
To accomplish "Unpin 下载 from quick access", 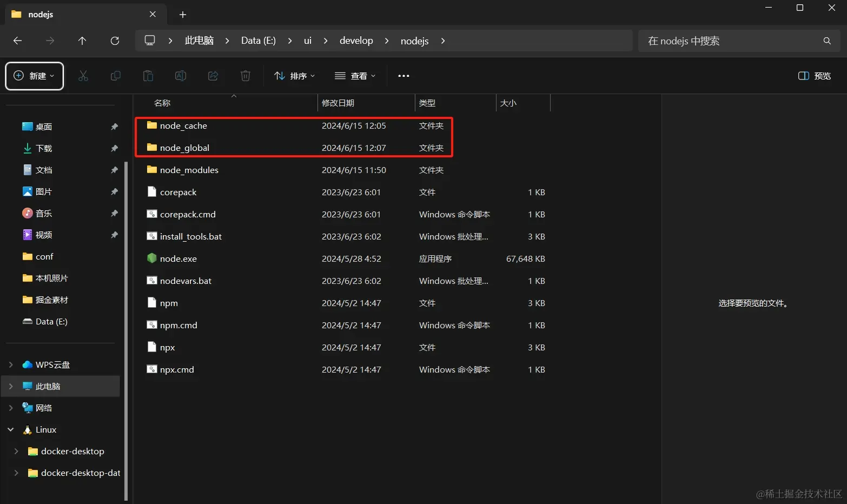I will pyautogui.click(x=114, y=148).
